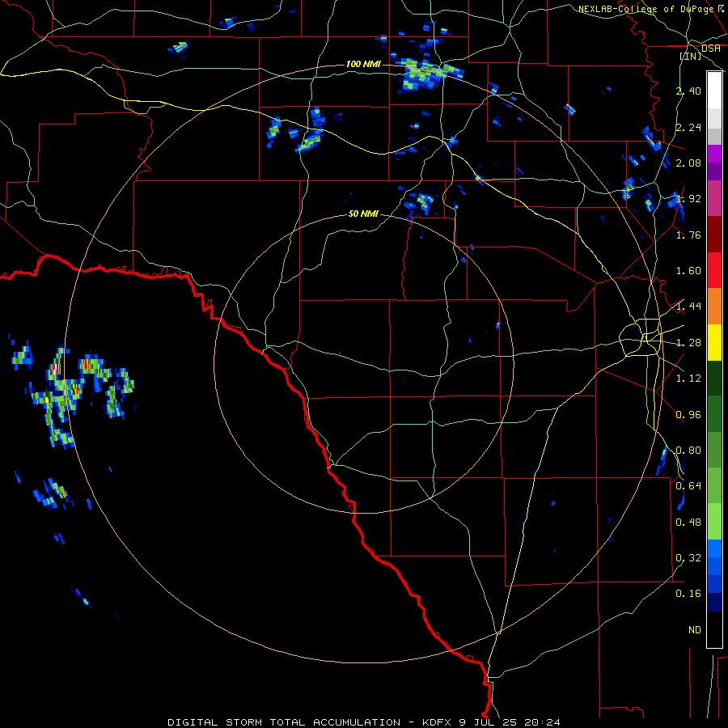Click the 50 NMI range ring label
The image size is (728, 728).
click(363, 214)
